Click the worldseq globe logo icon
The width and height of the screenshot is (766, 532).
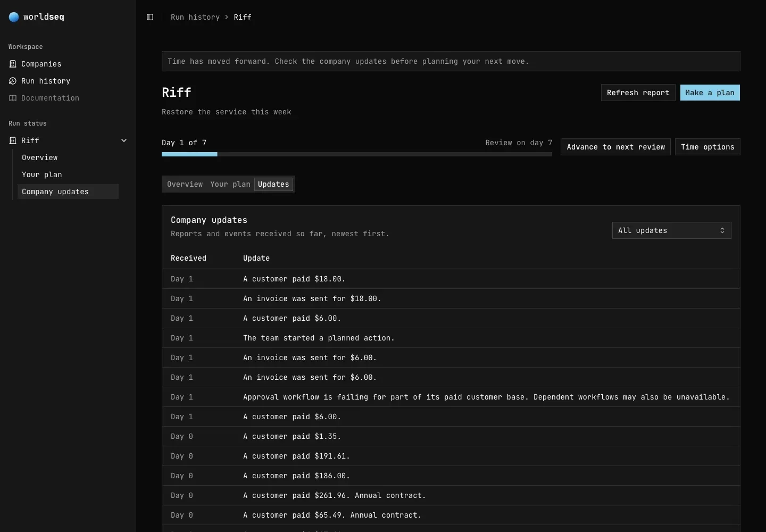pos(14,17)
